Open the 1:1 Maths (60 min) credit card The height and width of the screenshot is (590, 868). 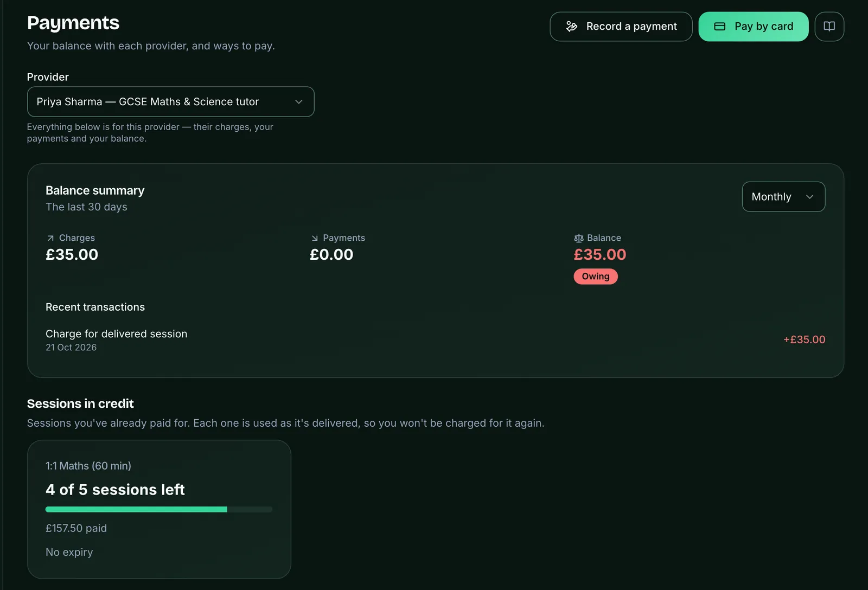pos(159,509)
